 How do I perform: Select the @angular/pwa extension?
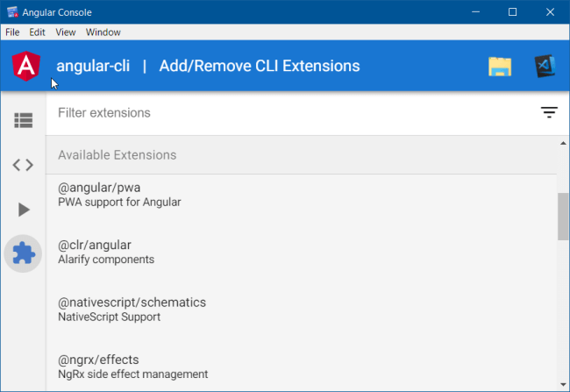point(301,195)
